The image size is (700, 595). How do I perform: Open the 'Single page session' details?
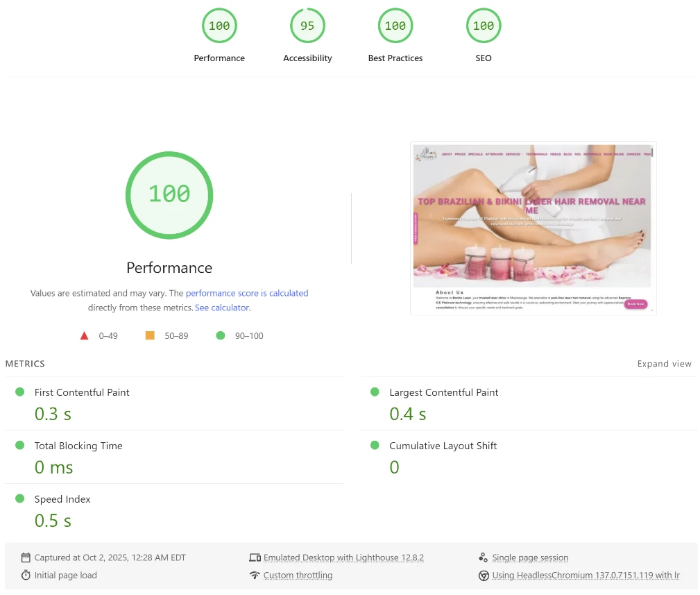pos(530,558)
